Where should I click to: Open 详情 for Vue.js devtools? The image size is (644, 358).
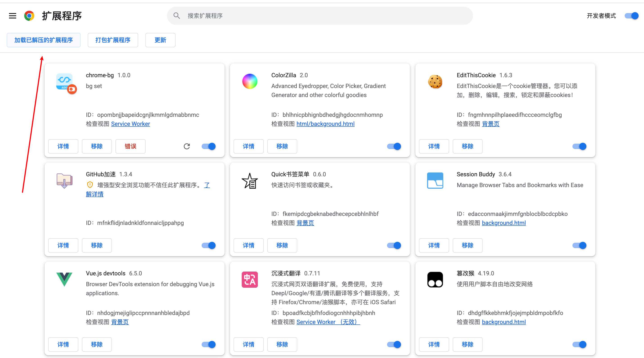pyautogui.click(x=63, y=344)
